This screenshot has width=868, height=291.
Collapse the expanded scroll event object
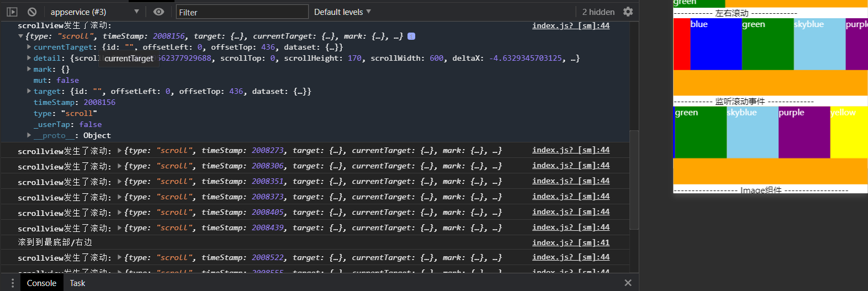click(x=21, y=36)
